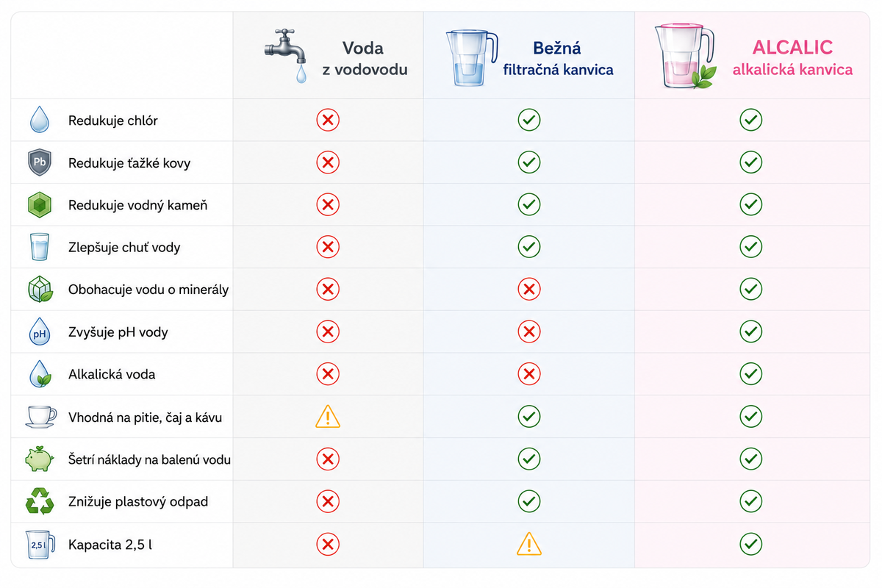Click the red cross for tap water chlór row

click(328, 120)
